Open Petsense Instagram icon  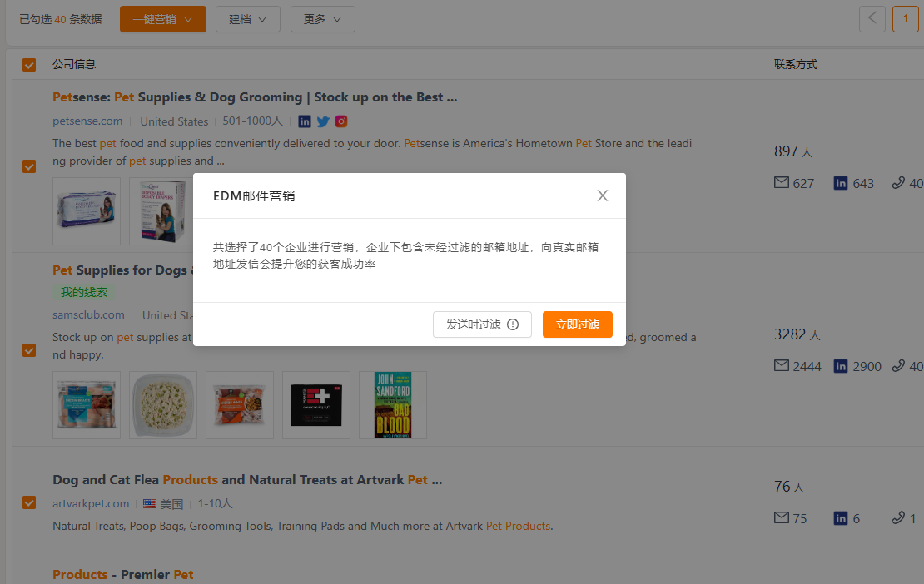pos(341,121)
